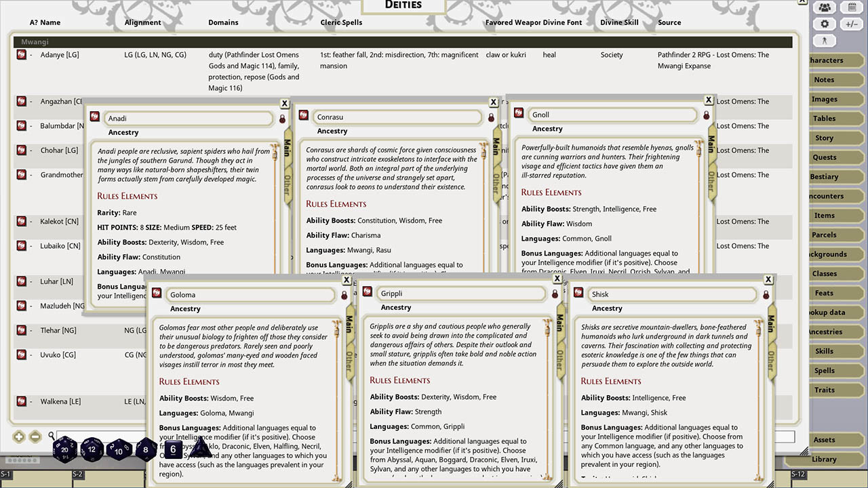Pick the d12 die
This screenshot has width=868, height=488.
(92, 448)
